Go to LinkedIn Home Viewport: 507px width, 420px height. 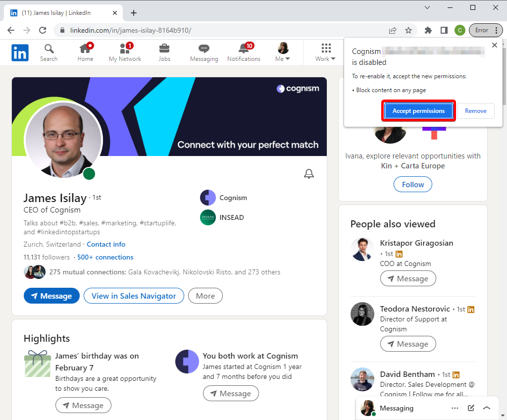85,52
